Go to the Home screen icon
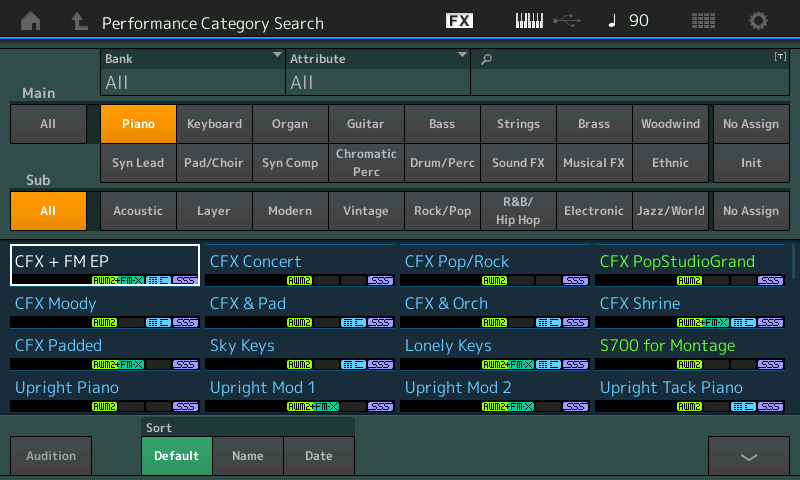 [x=32, y=21]
